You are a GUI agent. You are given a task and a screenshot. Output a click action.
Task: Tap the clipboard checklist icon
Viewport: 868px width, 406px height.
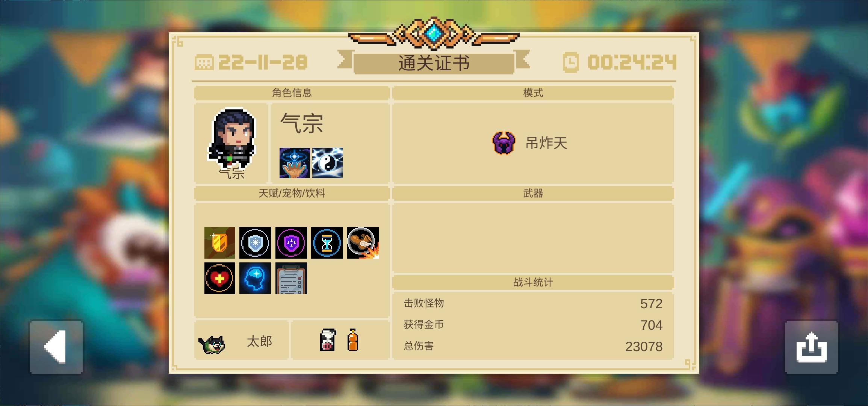point(291,278)
